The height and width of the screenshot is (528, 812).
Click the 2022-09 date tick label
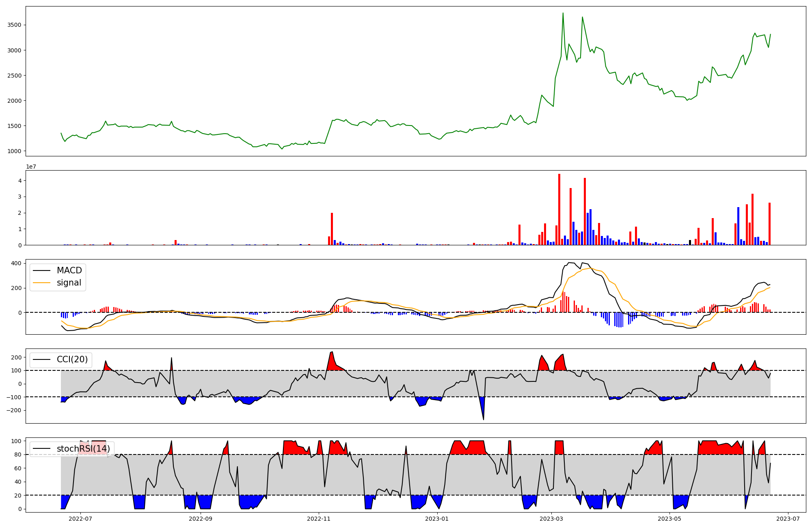(201, 519)
